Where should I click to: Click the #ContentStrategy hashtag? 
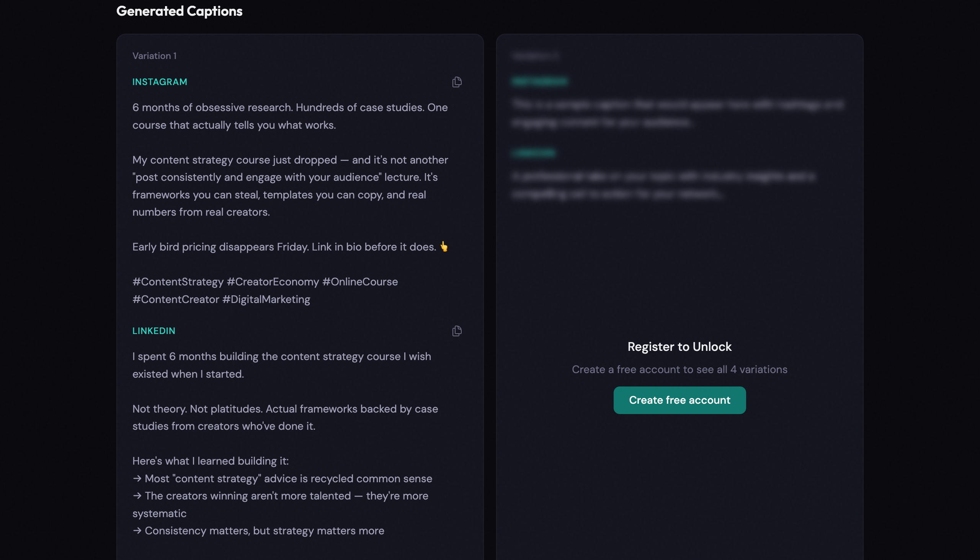click(x=178, y=282)
